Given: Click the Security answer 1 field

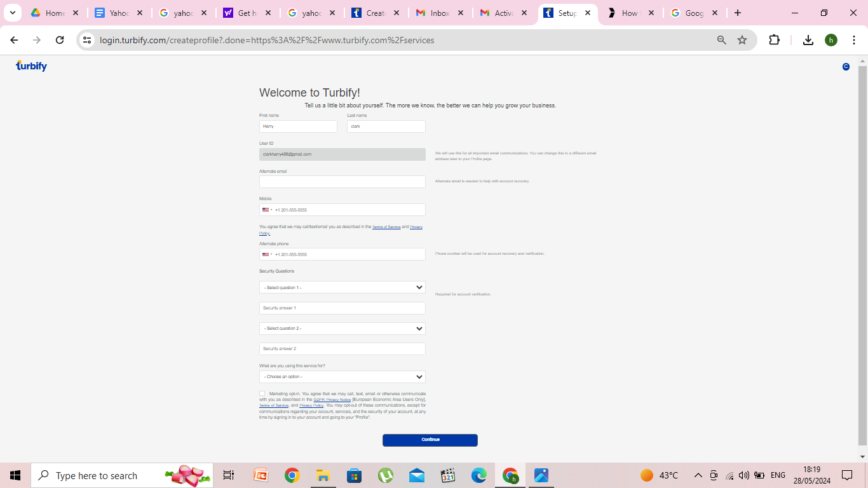Looking at the screenshot, I should click(x=342, y=308).
